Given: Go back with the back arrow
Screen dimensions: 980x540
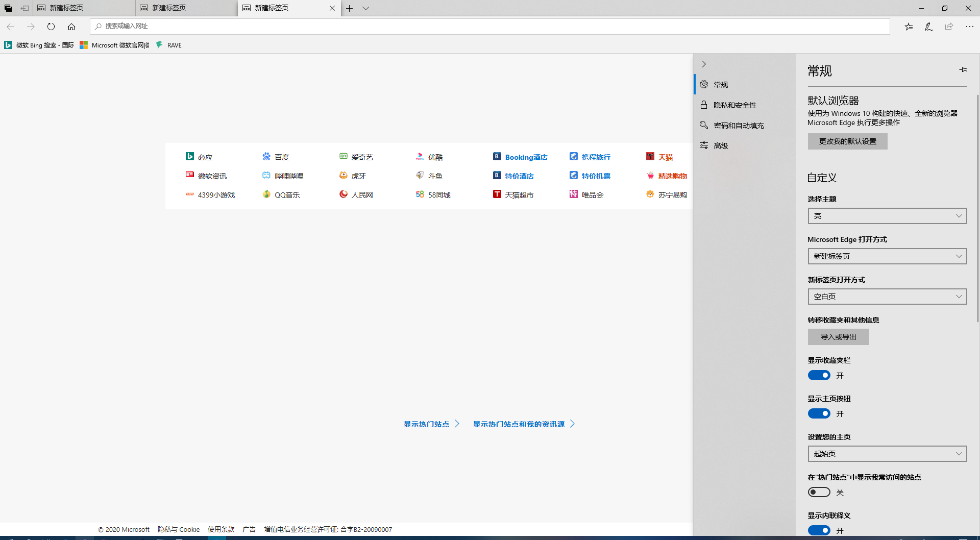Looking at the screenshot, I should click(x=11, y=27).
